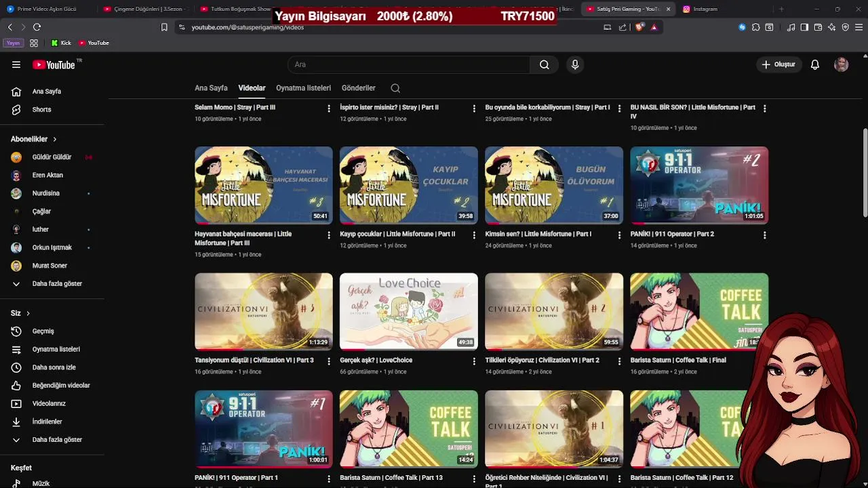Open the Brave VPN shield icon
The width and height of the screenshot is (868, 488).
point(845,27)
